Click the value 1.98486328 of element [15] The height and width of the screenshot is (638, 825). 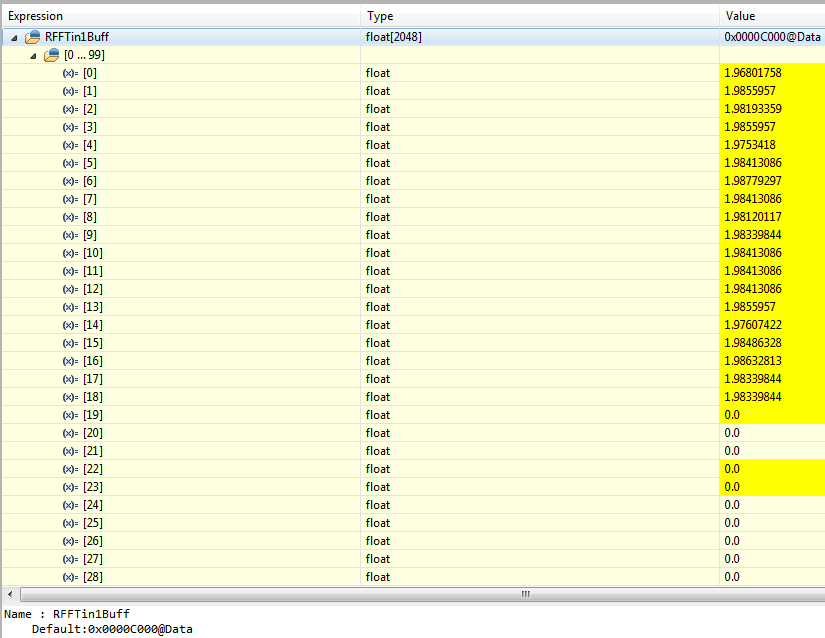(753, 343)
